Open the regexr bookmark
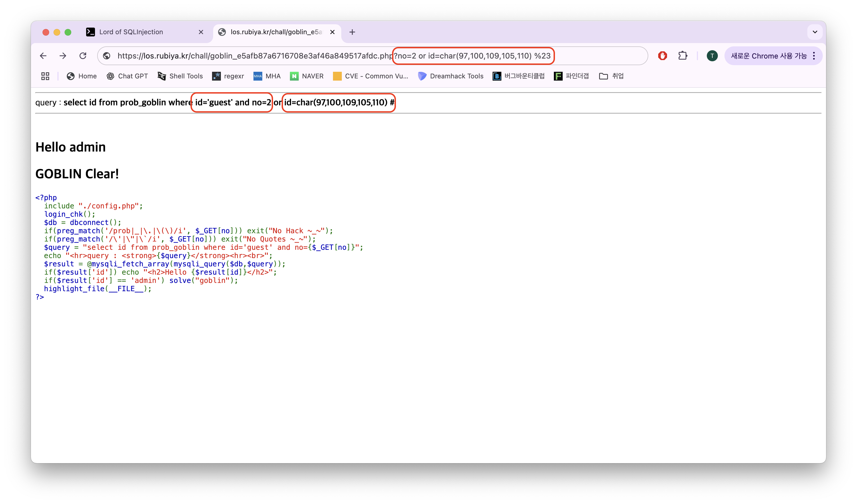 pyautogui.click(x=228, y=76)
